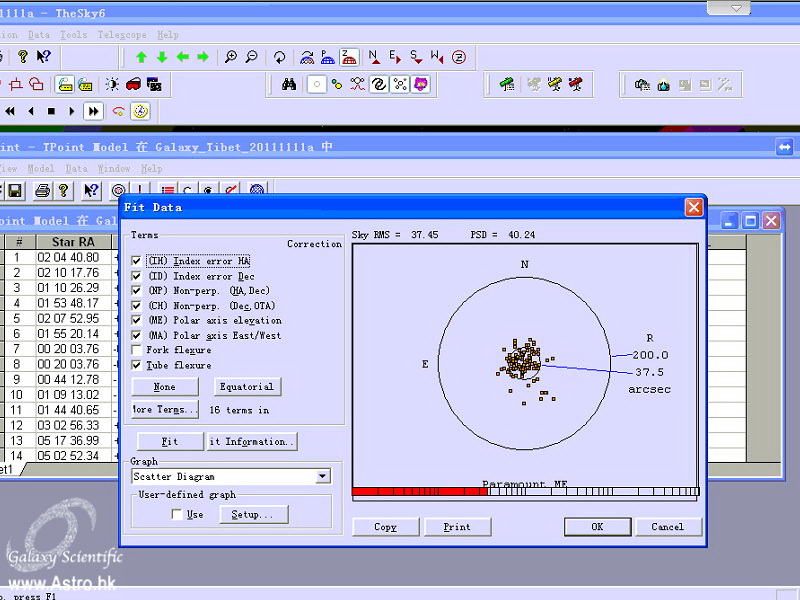Open the TPoint Model menu
The image size is (800, 600).
[41, 169]
